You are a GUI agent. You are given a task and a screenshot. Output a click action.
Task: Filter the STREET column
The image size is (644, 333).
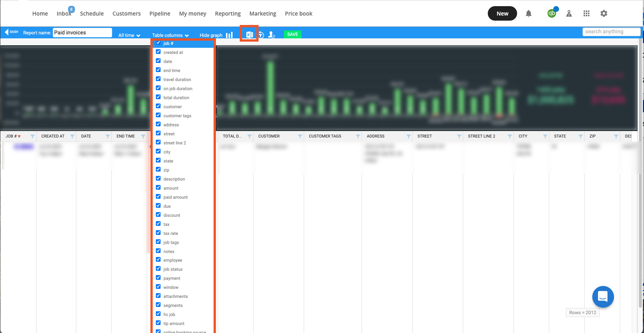coord(459,136)
